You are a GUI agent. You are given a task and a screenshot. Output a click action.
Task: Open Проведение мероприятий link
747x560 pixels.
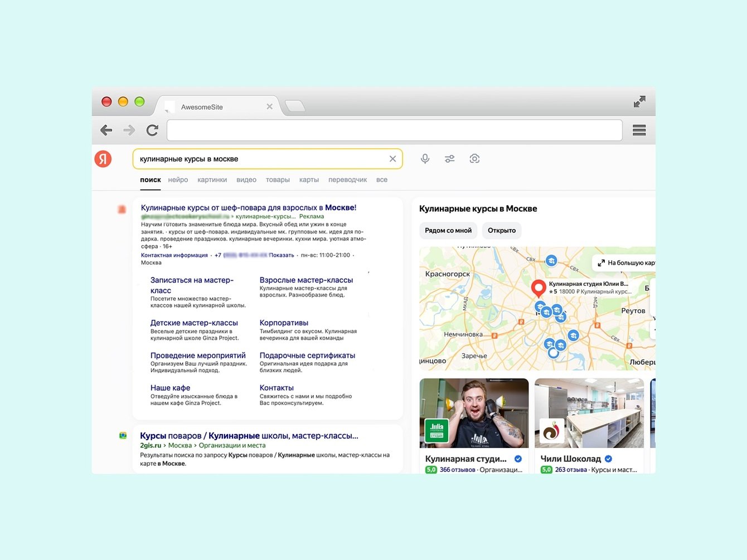198,356
